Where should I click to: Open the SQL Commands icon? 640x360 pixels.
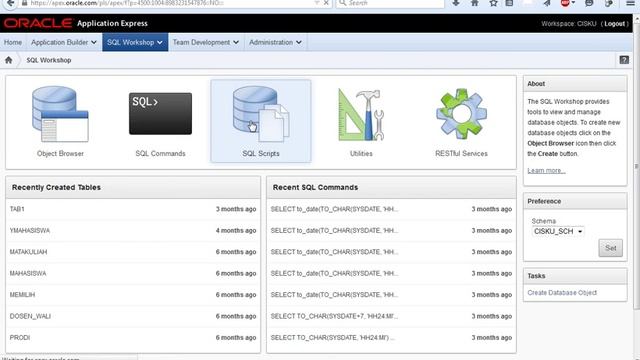tap(160, 113)
